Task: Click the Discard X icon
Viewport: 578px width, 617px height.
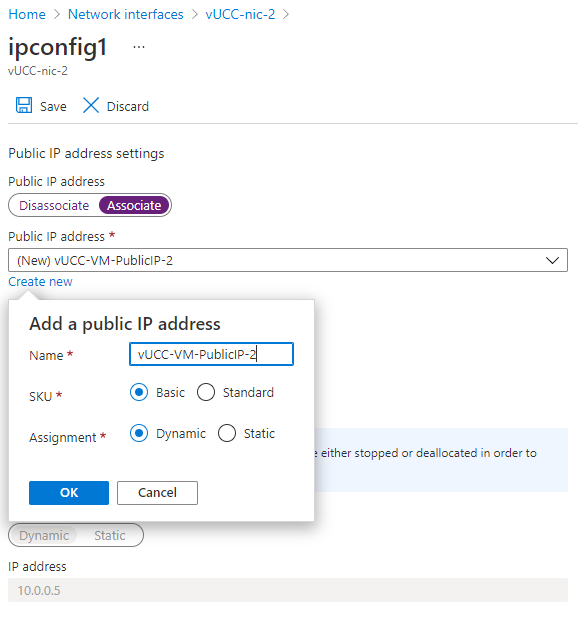Action: (x=91, y=105)
